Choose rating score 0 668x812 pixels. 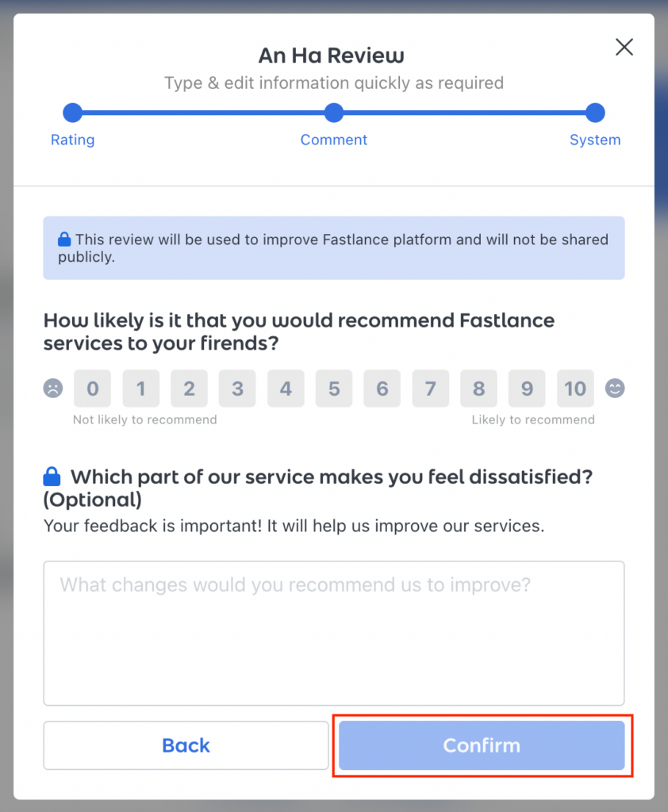point(93,389)
